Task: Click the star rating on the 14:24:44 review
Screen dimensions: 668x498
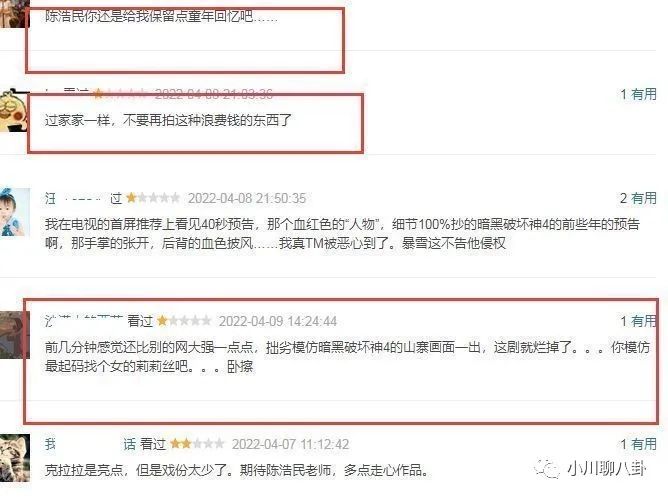Action: click(x=184, y=321)
